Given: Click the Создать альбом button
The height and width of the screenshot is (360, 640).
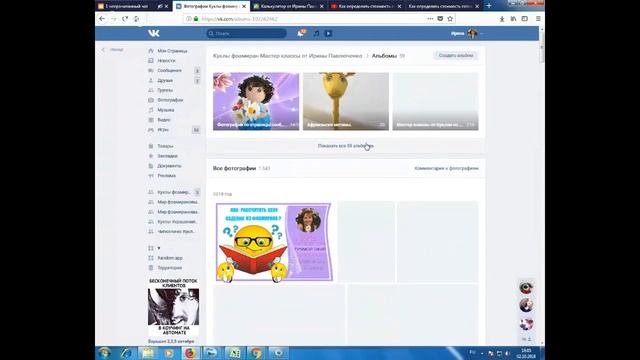Looking at the screenshot, I should click(456, 56).
